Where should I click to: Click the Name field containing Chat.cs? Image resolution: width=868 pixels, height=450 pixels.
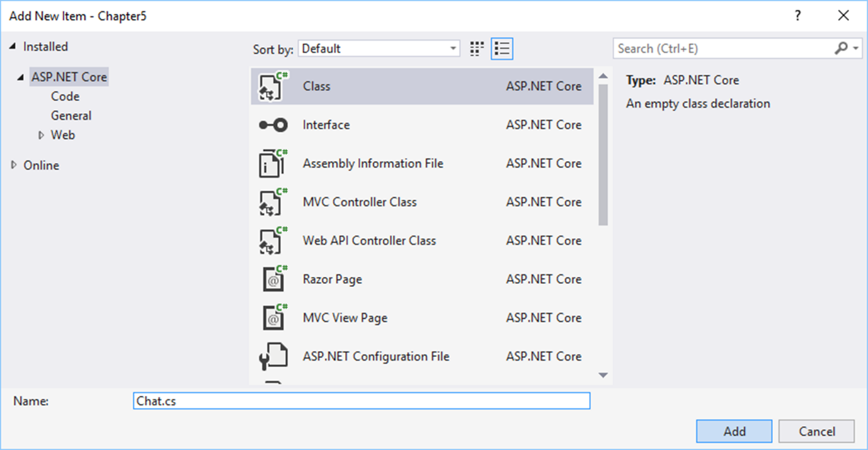click(362, 401)
